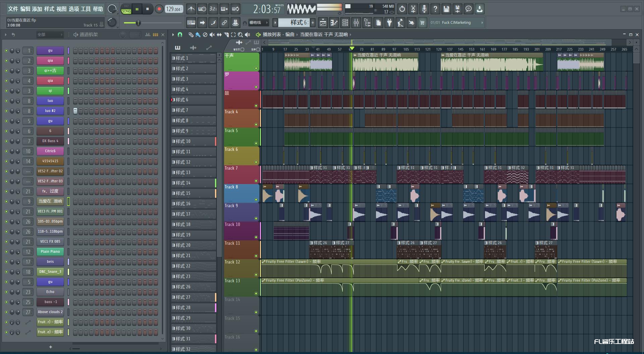This screenshot has width=644, height=354.
Task: Toggle loop recording icon
Action: [x=235, y=9]
